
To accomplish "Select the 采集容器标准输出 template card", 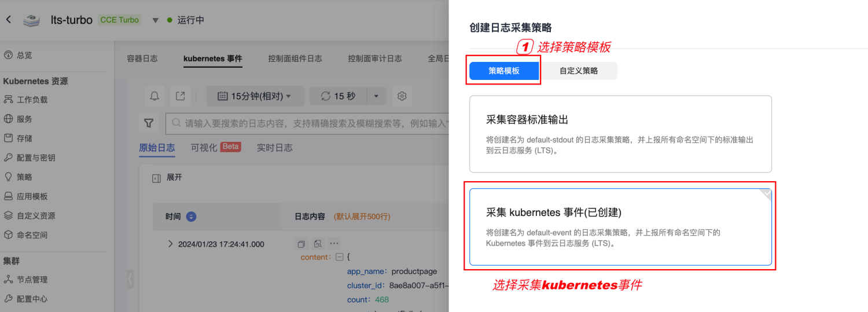I will point(620,134).
